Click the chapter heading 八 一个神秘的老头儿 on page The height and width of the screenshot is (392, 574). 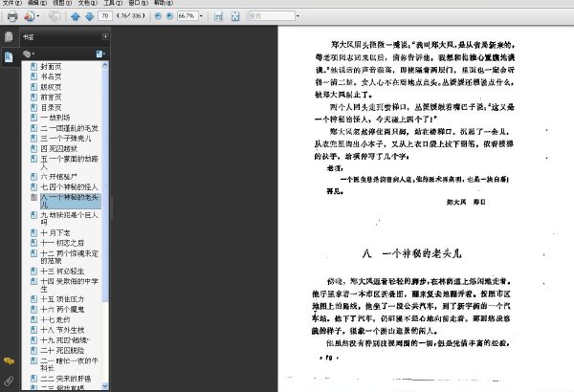click(412, 253)
